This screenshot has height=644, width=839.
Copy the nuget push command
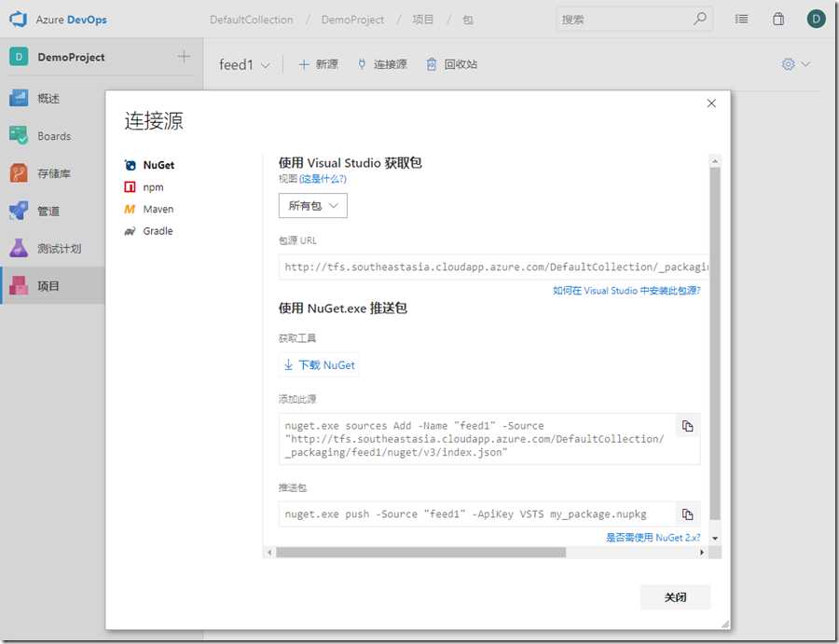[x=688, y=514]
